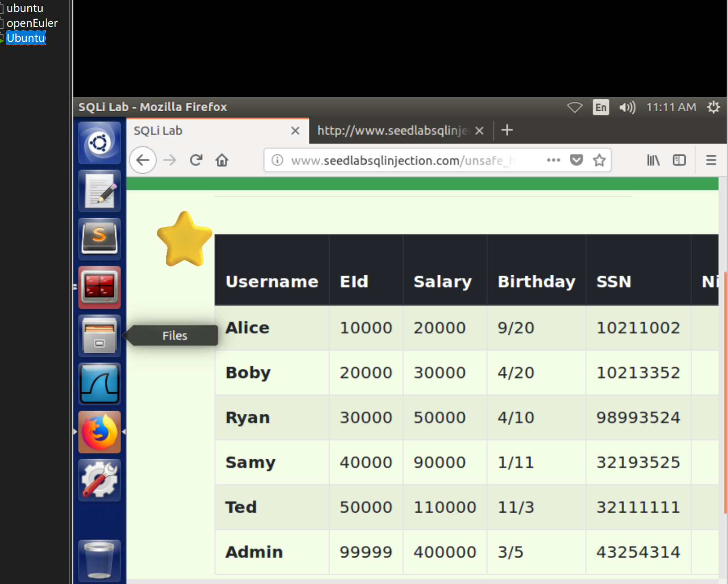
Task: Select the username Ted
Action: [x=241, y=507]
